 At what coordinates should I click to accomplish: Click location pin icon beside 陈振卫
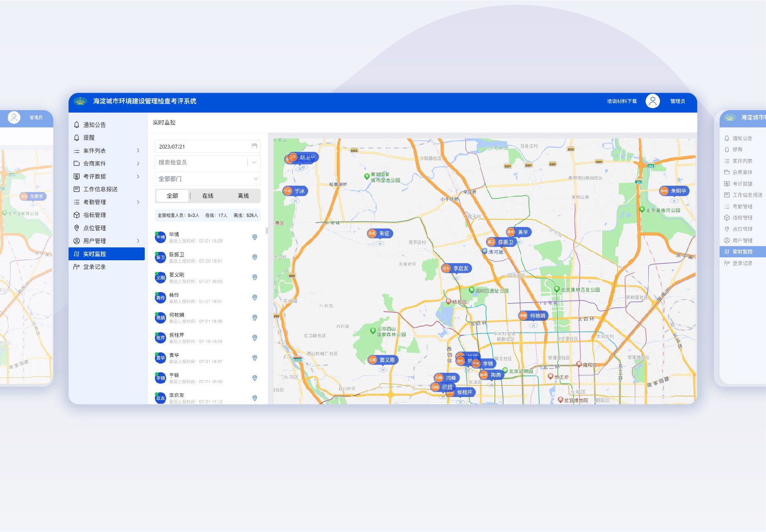[255, 257]
